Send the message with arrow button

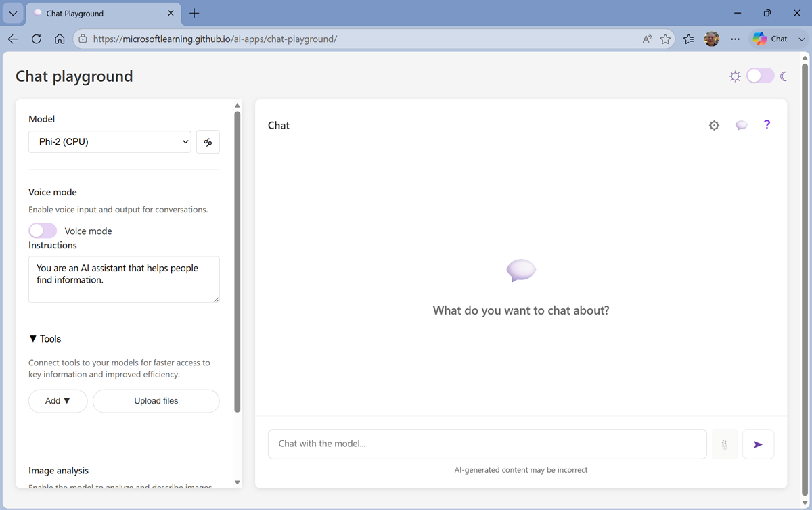(758, 444)
